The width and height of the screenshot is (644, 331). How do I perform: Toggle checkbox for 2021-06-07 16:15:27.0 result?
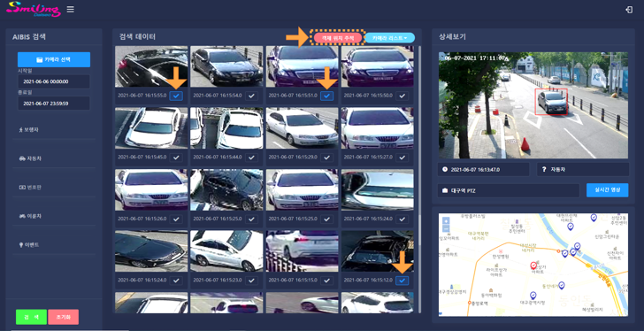click(x=402, y=158)
